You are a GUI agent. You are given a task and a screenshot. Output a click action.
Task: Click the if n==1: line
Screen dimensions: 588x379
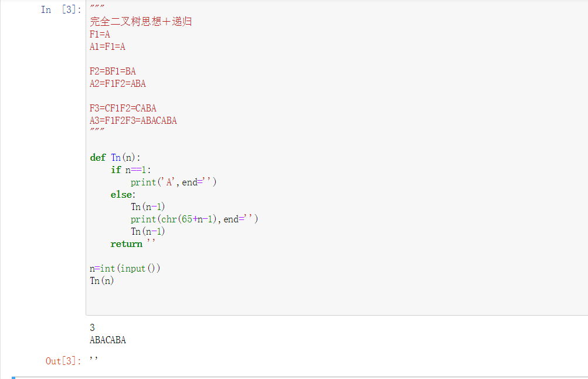point(131,170)
